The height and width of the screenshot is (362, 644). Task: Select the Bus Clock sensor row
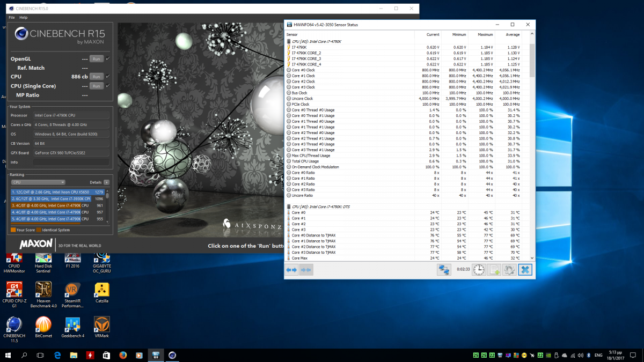coord(407,93)
